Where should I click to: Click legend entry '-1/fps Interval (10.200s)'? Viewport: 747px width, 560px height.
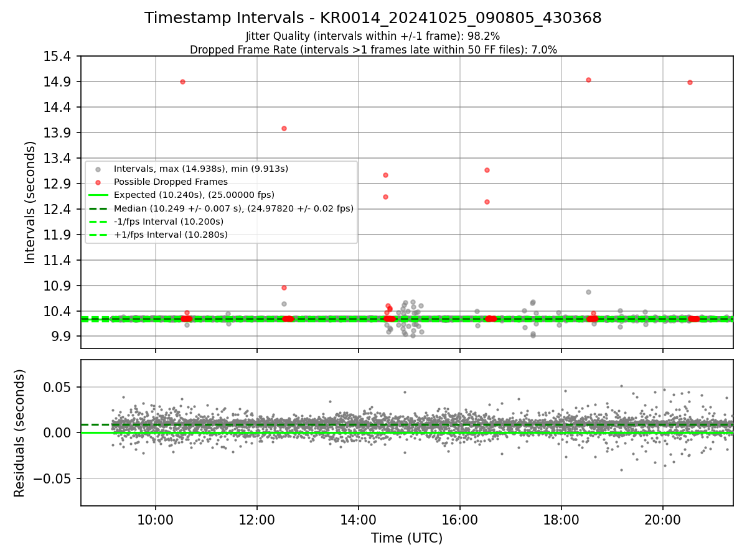coord(169,222)
